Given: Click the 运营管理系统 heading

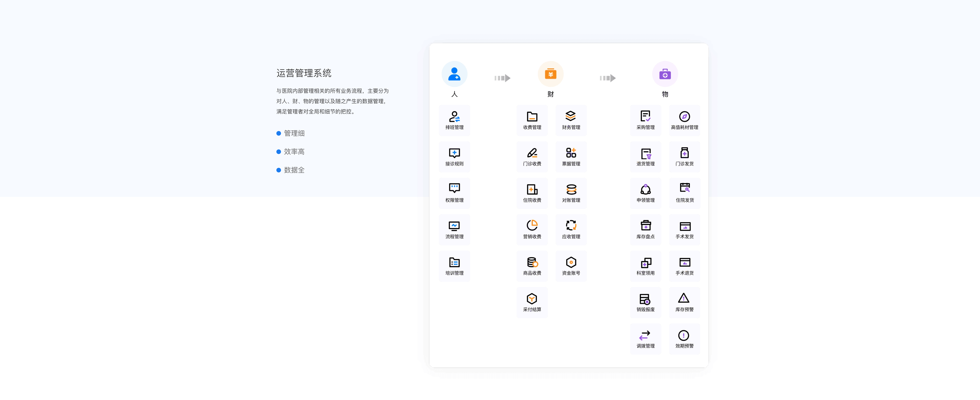Looking at the screenshot, I should [x=304, y=73].
